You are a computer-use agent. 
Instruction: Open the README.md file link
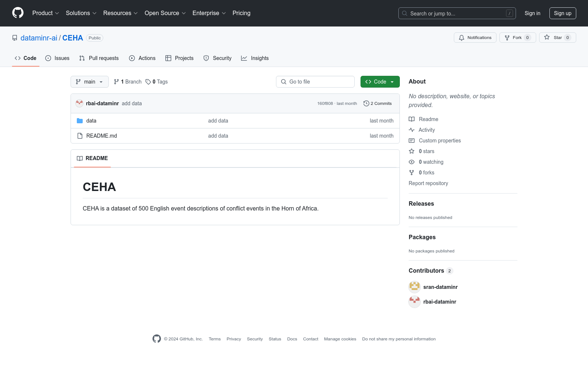(101, 136)
